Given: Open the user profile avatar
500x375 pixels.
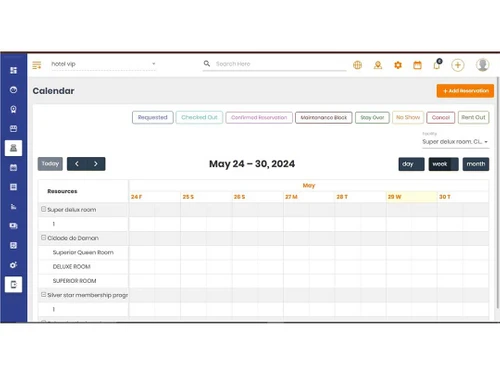Looking at the screenshot, I should 482,65.
